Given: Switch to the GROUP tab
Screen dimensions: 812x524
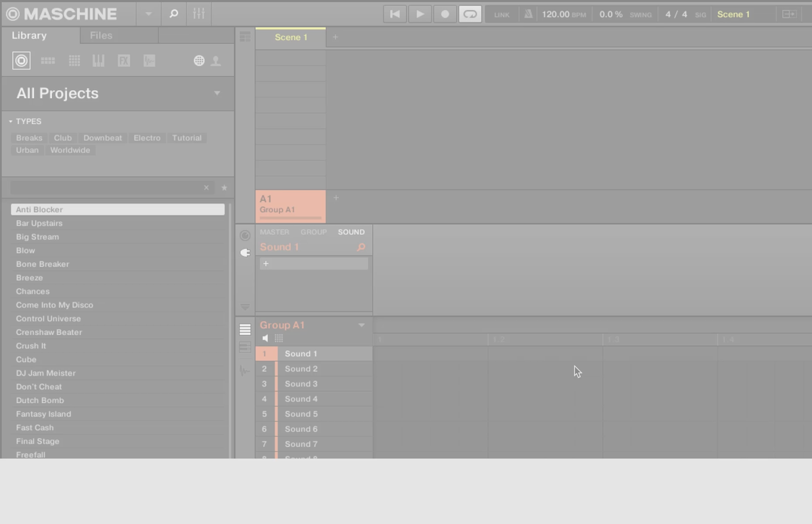Looking at the screenshot, I should 314,232.
